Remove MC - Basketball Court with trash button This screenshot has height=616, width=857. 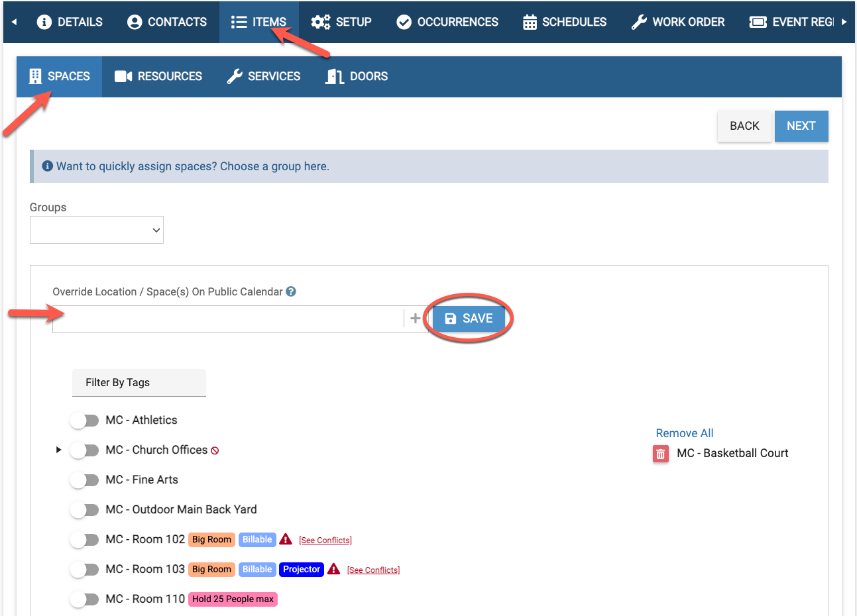pos(660,453)
